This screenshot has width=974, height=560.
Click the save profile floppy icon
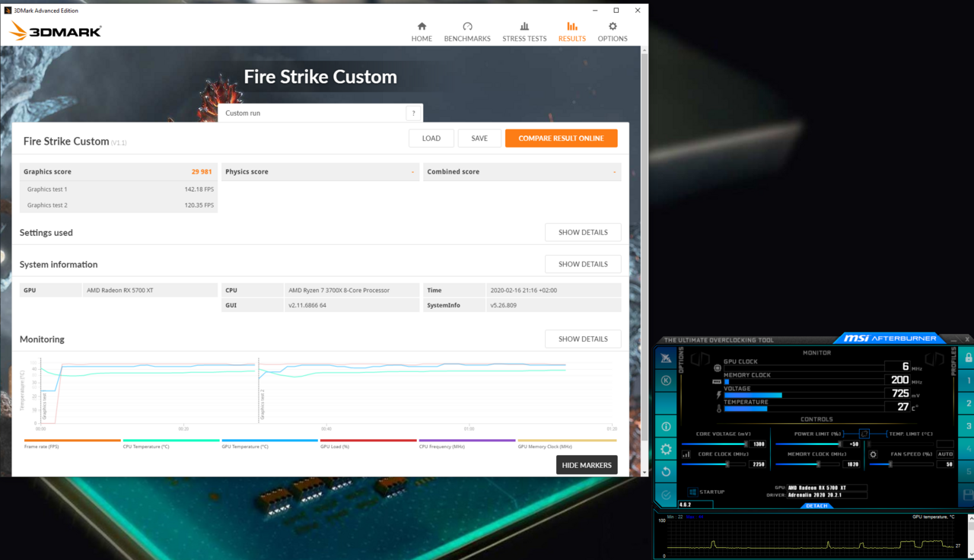(969, 495)
